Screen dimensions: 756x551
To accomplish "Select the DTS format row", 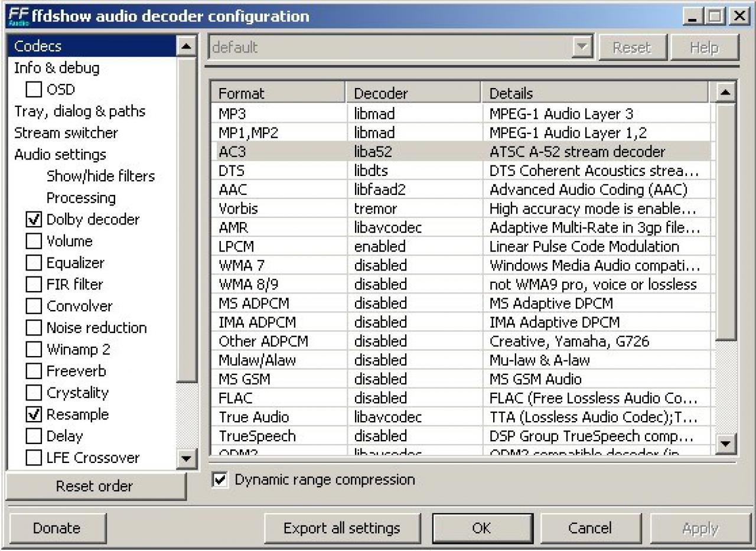I will pos(461,171).
